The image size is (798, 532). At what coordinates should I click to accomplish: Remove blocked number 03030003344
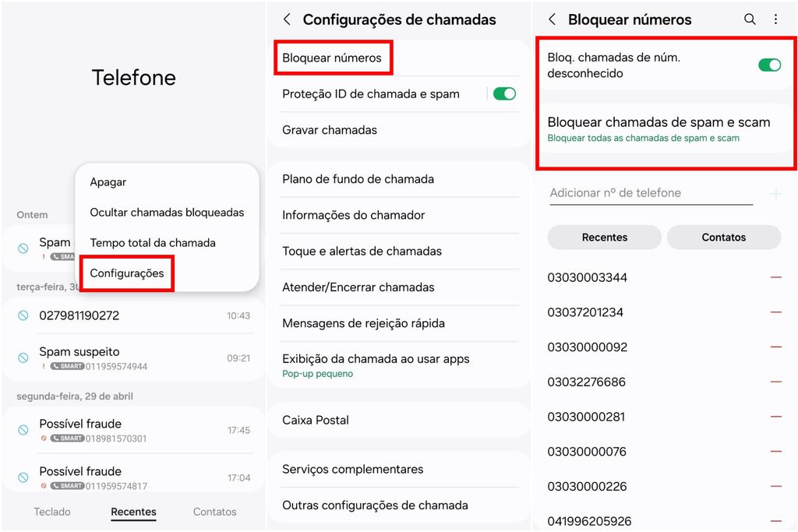click(775, 278)
